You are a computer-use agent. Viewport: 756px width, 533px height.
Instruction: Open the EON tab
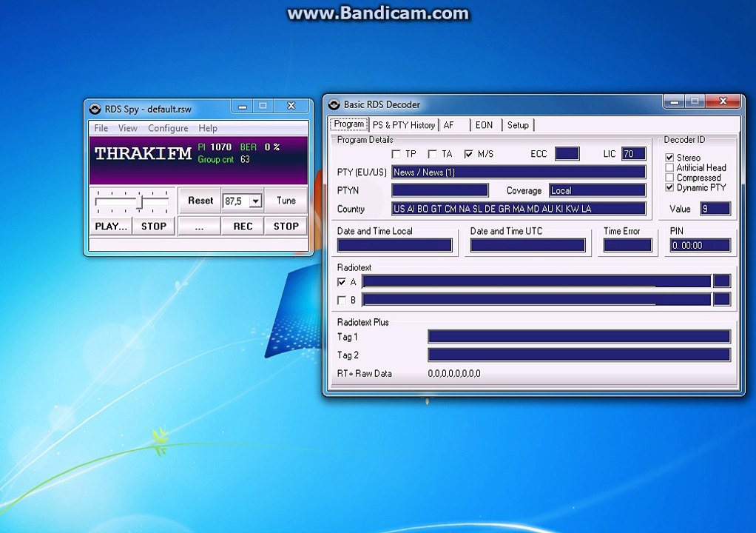pyautogui.click(x=485, y=125)
